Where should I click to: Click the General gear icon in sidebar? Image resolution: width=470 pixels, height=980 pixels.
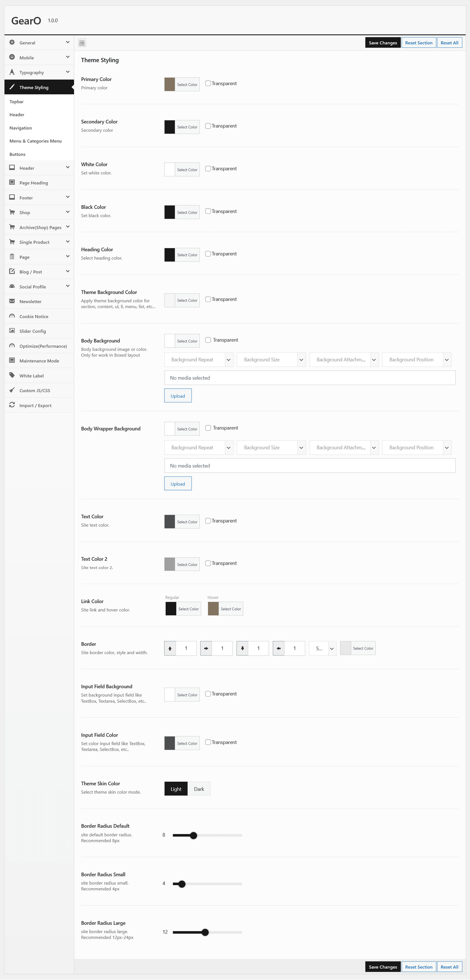(x=12, y=43)
